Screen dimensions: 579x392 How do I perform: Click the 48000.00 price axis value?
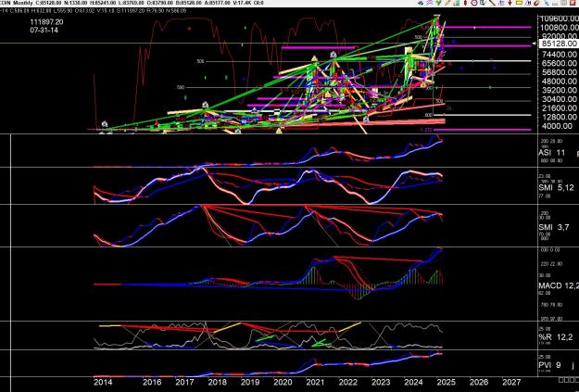pos(559,82)
